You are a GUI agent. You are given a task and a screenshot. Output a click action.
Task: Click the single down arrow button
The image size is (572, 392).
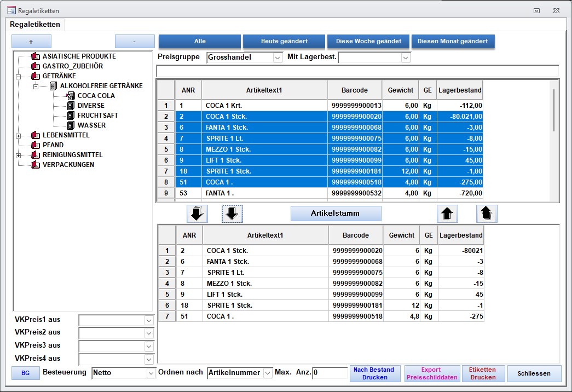click(232, 214)
